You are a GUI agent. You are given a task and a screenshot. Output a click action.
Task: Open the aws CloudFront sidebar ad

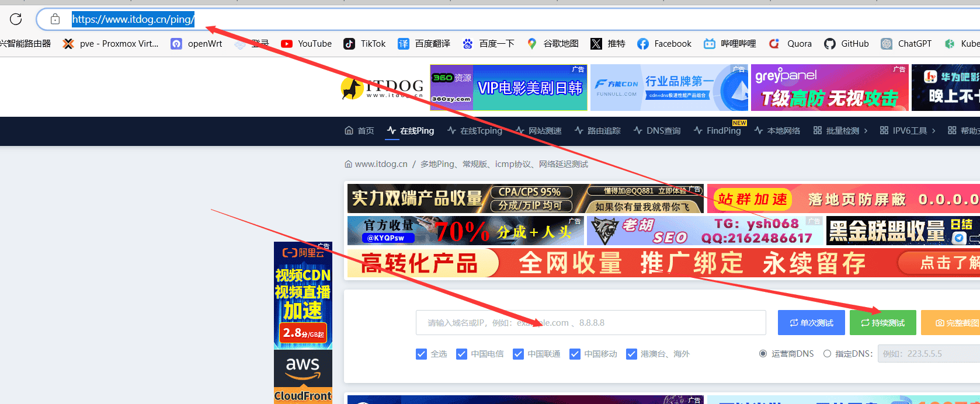pos(303,377)
